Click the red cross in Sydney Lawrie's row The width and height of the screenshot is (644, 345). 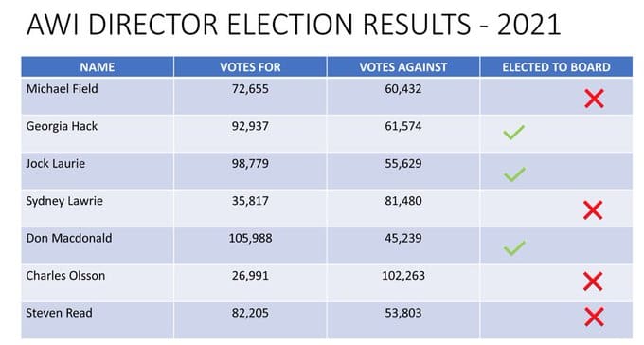pyautogui.click(x=593, y=210)
